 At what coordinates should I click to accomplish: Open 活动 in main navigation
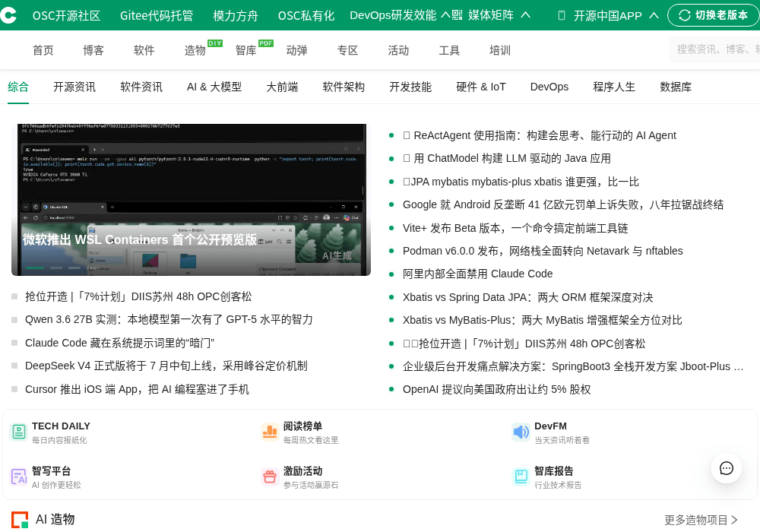click(398, 50)
